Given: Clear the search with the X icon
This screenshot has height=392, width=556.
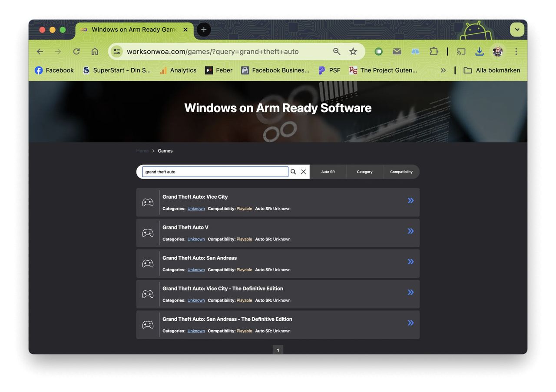Looking at the screenshot, I should pos(304,172).
